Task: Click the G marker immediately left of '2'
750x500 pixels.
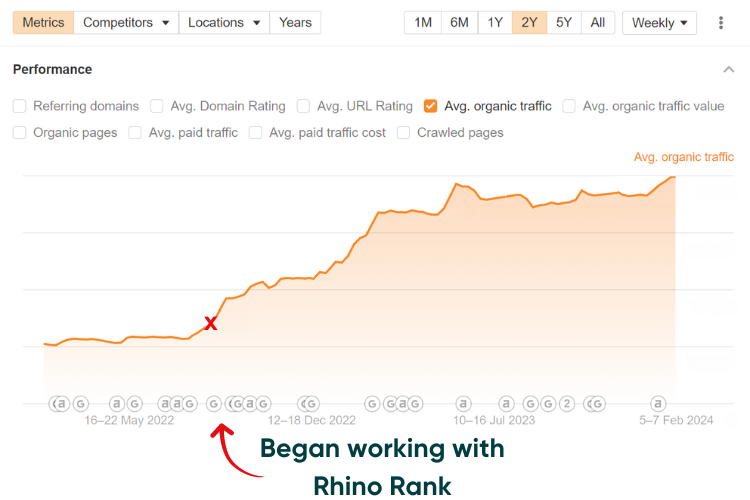Action: point(548,404)
